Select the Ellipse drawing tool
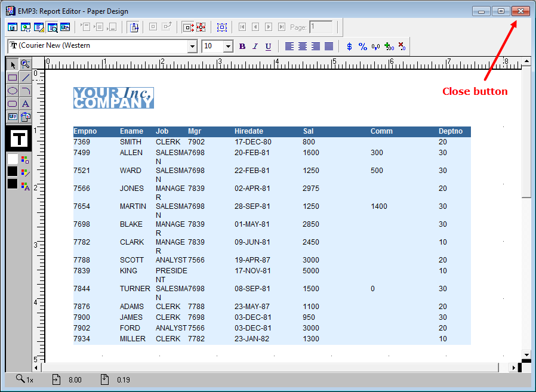 tap(13, 91)
